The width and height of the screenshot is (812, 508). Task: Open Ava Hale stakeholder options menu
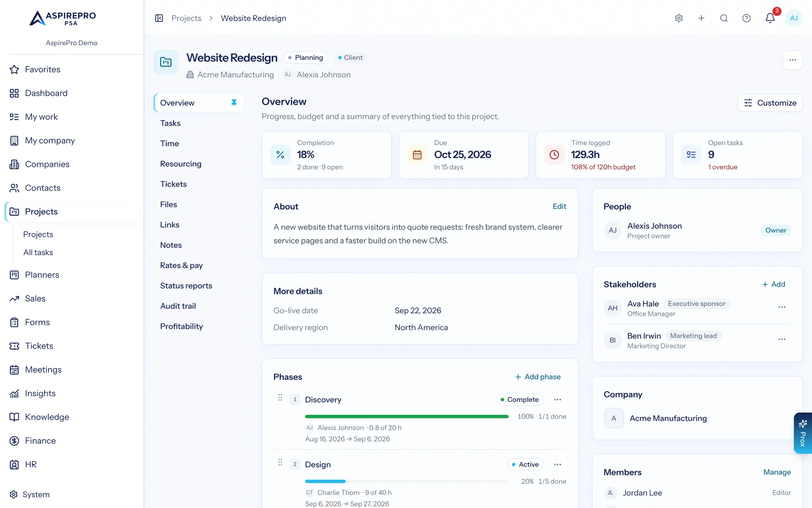tap(782, 307)
